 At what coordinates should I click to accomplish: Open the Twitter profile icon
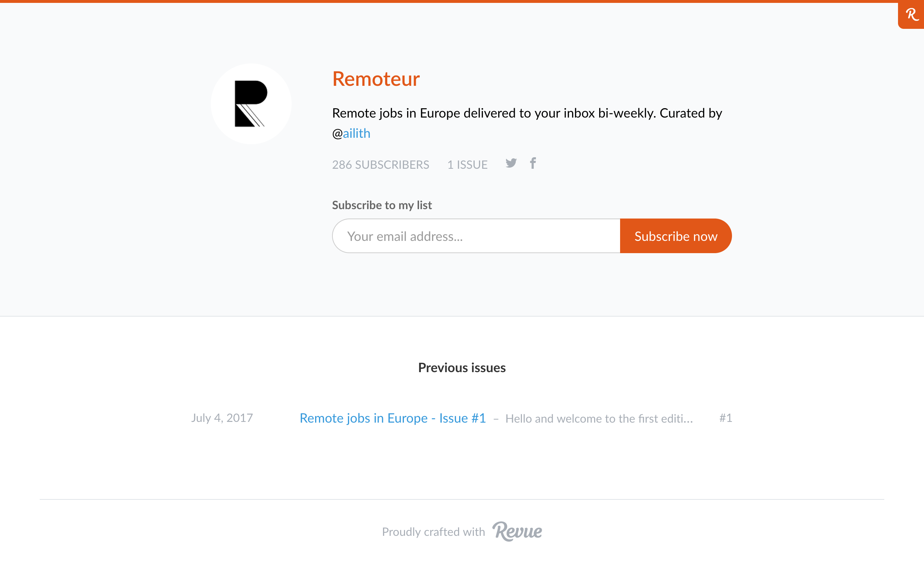coord(511,163)
